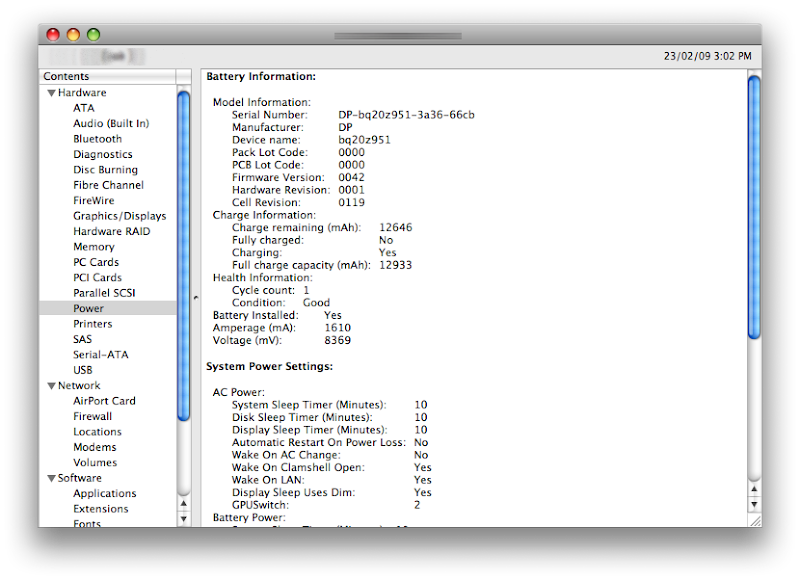Click the yellow minimize window button

point(73,35)
